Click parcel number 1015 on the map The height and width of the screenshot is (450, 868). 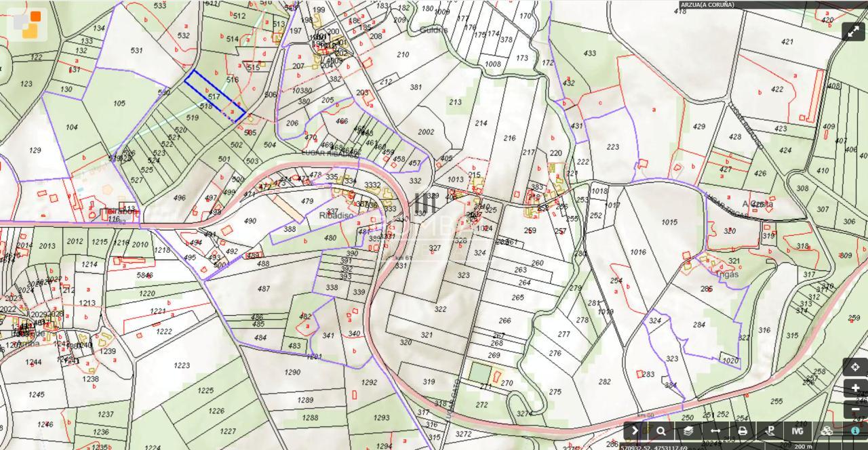click(x=669, y=222)
